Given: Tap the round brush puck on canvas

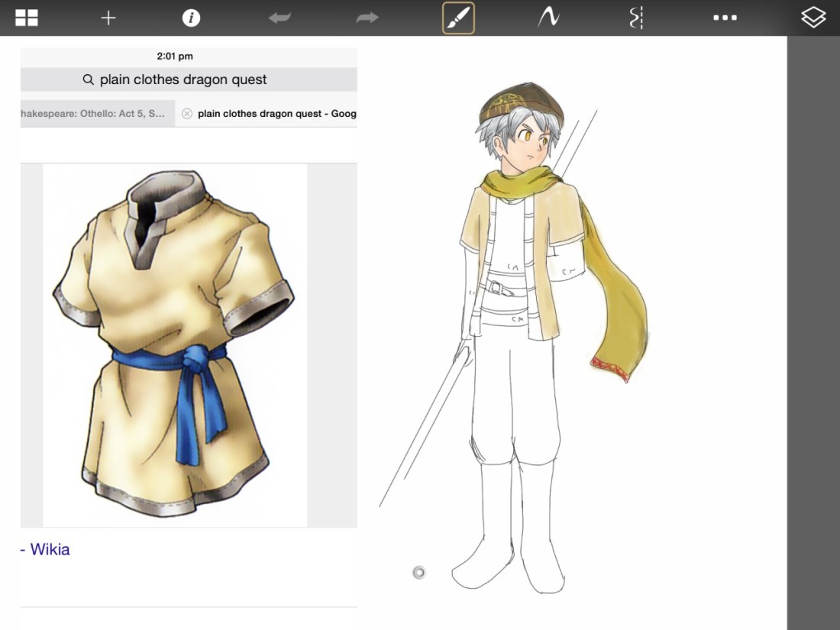Looking at the screenshot, I should point(418,573).
